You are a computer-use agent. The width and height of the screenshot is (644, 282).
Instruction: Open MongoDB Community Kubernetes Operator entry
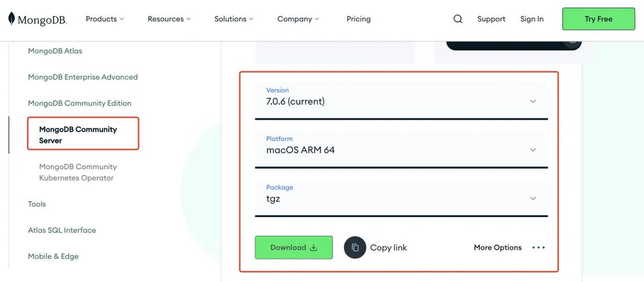click(x=78, y=172)
